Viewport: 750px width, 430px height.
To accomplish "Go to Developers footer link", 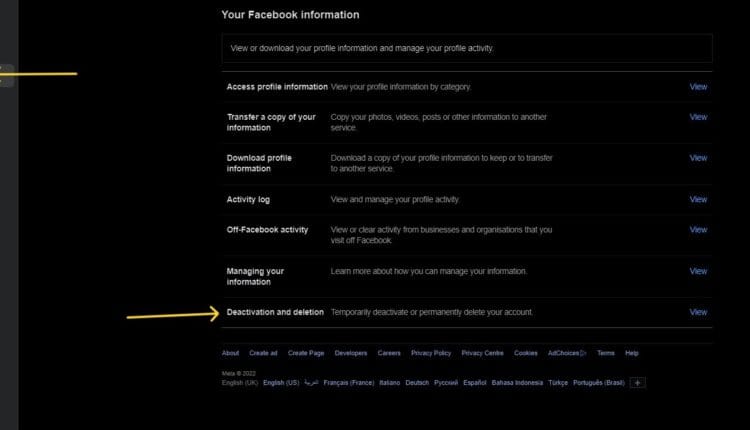I will click(x=351, y=353).
